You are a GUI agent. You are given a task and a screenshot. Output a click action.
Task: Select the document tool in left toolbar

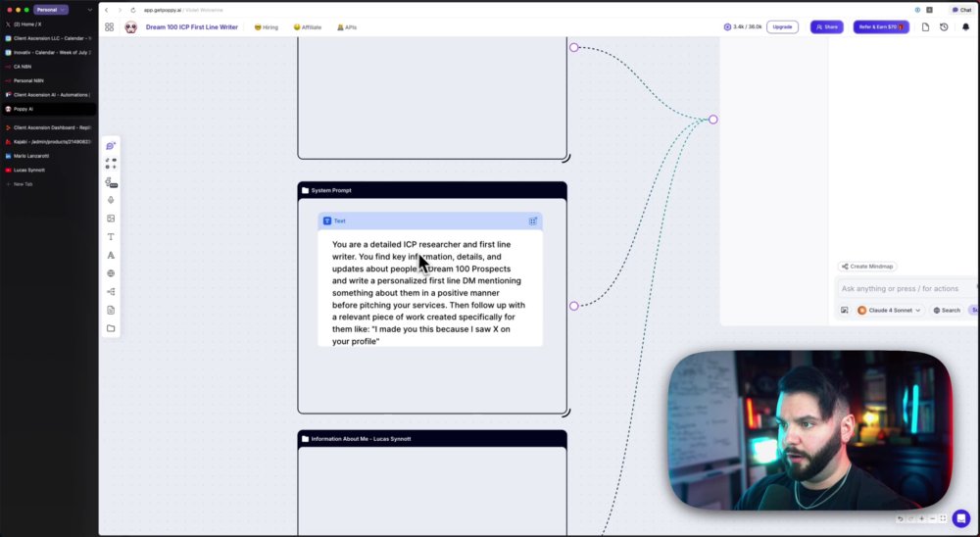coord(111,310)
